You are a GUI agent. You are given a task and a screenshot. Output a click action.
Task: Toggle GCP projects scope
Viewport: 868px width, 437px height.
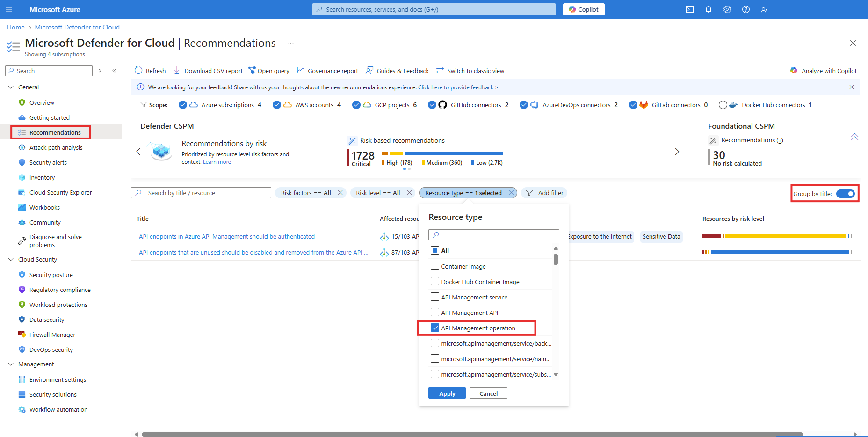pyautogui.click(x=356, y=105)
